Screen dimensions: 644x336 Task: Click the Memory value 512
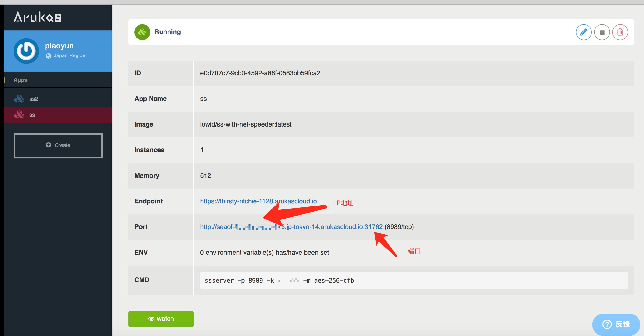point(206,176)
